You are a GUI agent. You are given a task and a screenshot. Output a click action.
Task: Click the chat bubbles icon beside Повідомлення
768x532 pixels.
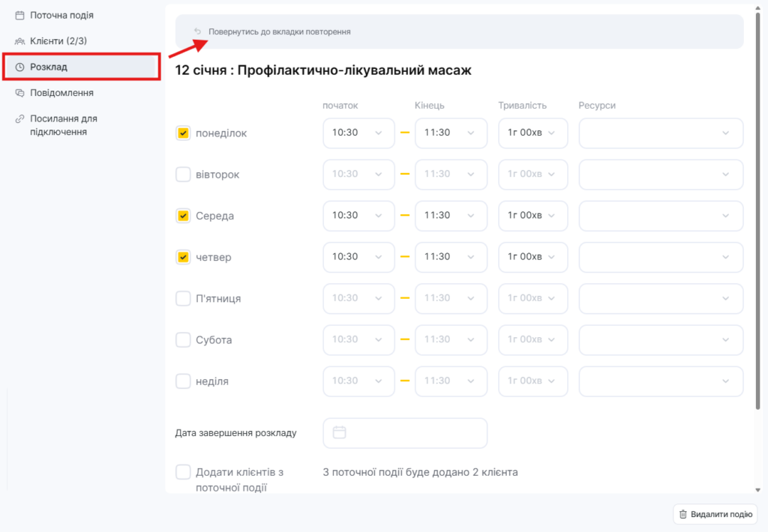(x=19, y=93)
